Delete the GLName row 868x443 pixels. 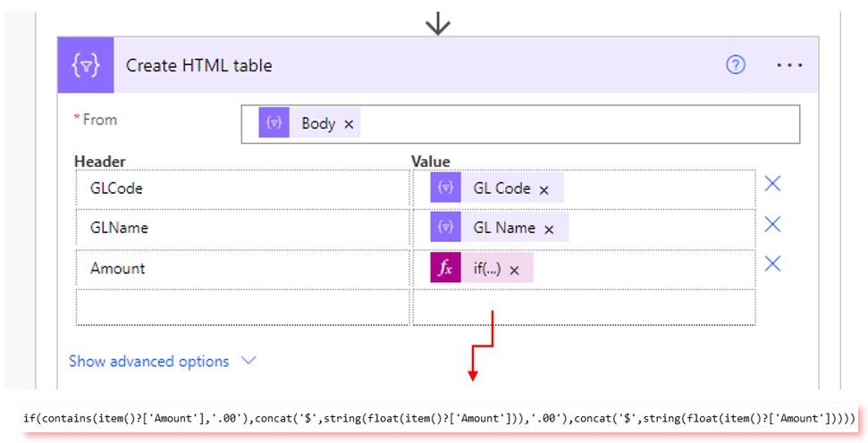click(772, 224)
